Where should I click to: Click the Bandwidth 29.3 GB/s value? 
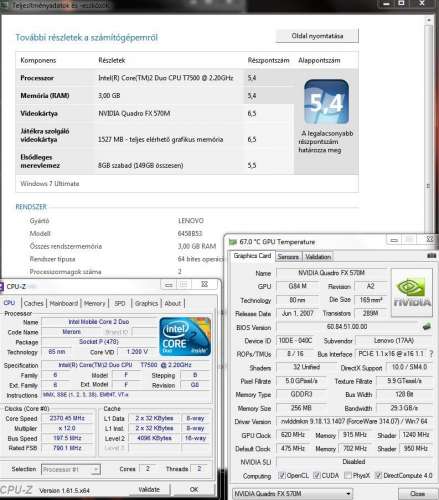(x=404, y=408)
